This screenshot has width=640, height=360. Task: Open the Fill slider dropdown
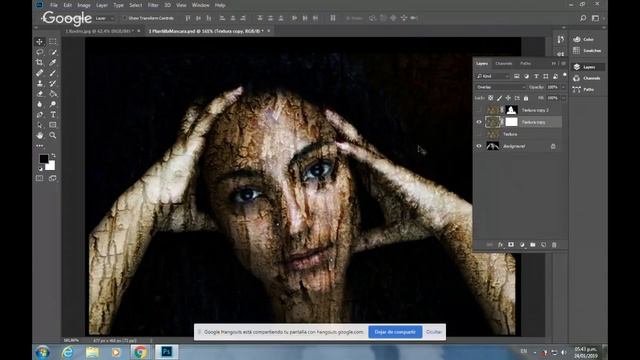[x=564, y=98]
